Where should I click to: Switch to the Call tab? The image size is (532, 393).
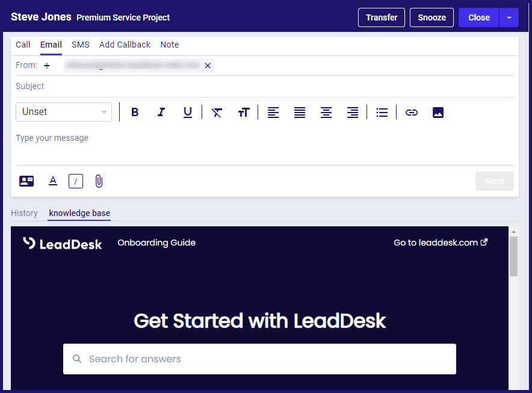coord(23,45)
